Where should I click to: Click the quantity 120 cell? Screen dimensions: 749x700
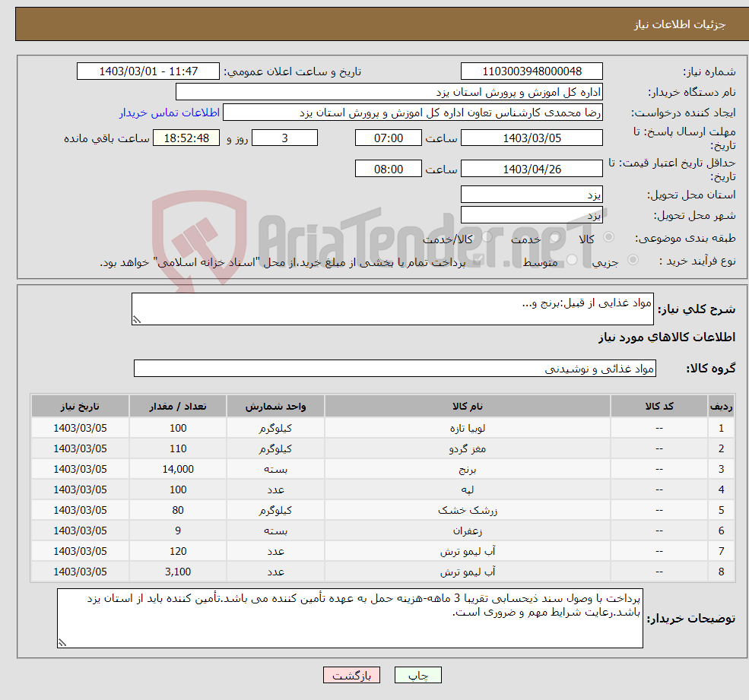coord(178,552)
